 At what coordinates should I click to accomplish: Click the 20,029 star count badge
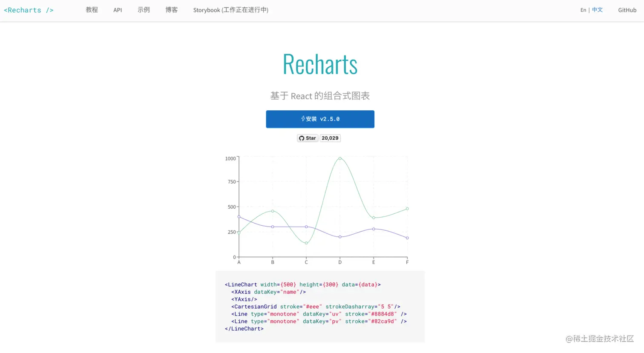coord(330,138)
